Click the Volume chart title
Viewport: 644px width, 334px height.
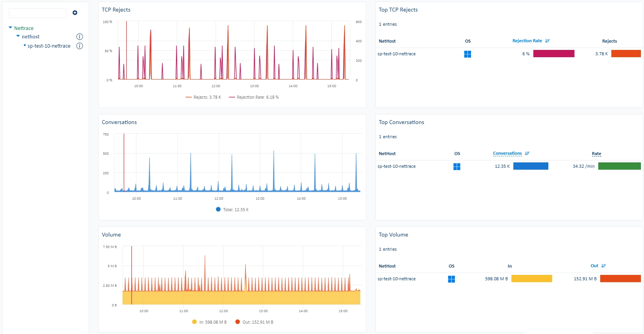(111, 235)
